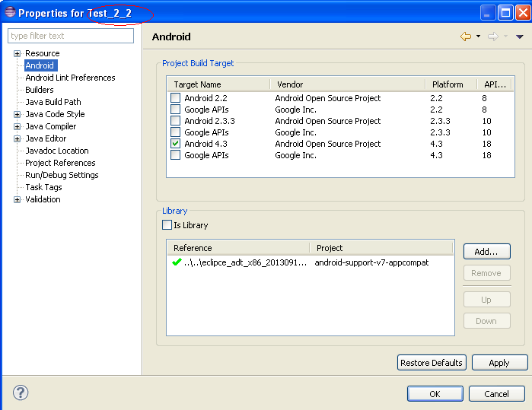Expand the Resource tree node

click(17, 53)
